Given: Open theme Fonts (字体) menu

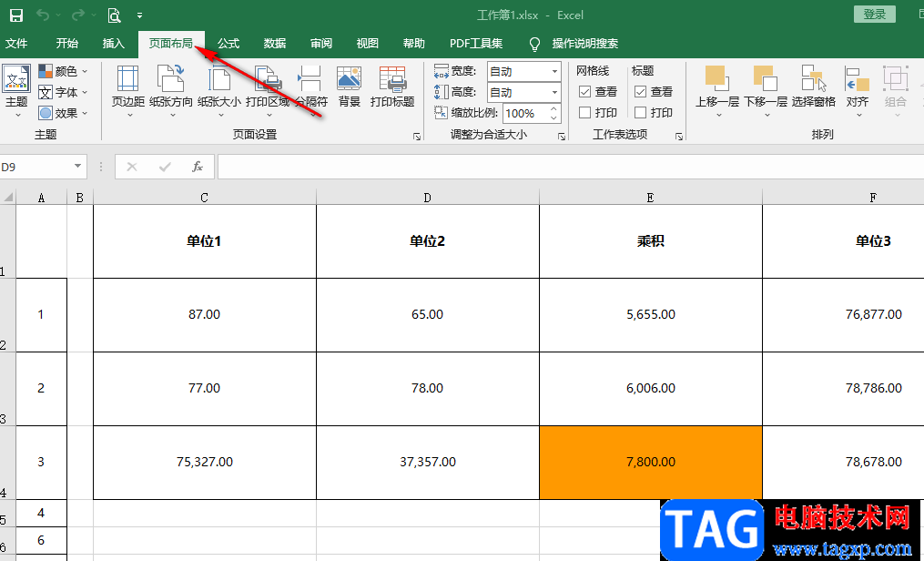Looking at the screenshot, I should click(63, 92).
